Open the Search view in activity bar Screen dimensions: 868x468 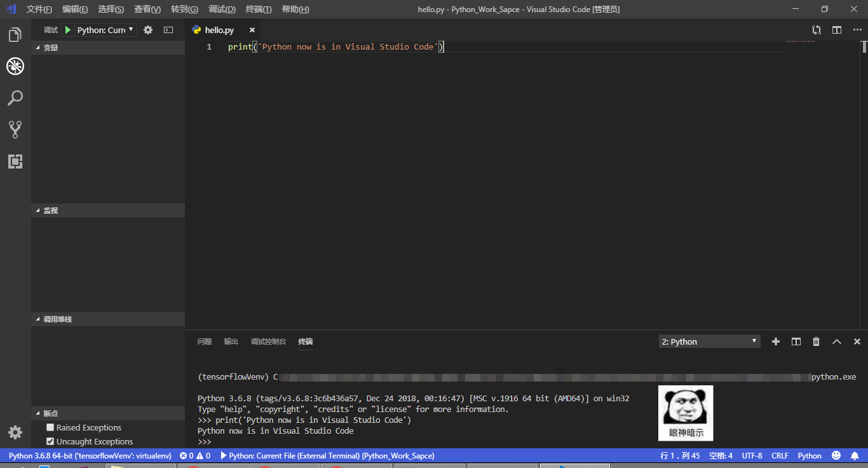(15, 98)
